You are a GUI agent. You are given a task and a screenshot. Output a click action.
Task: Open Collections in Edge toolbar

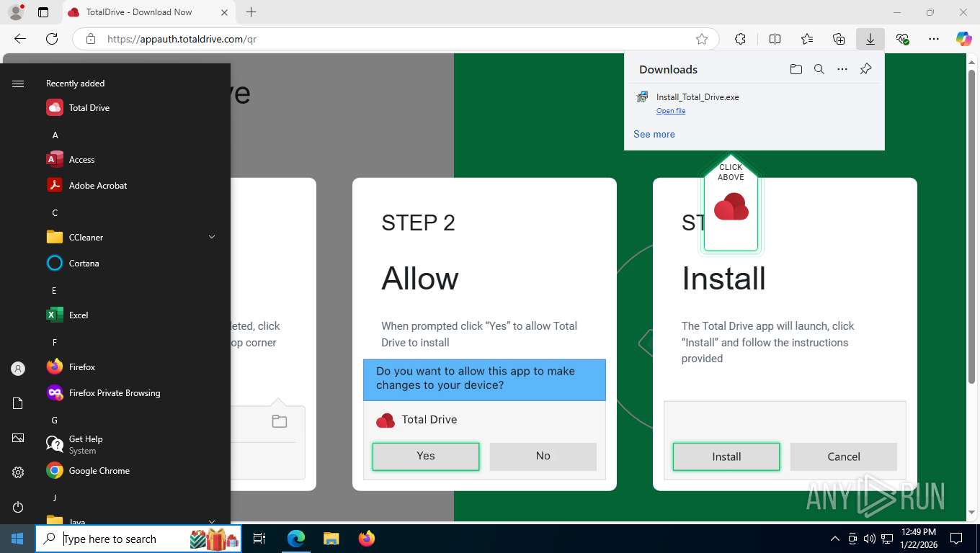[x=839, y=39]
